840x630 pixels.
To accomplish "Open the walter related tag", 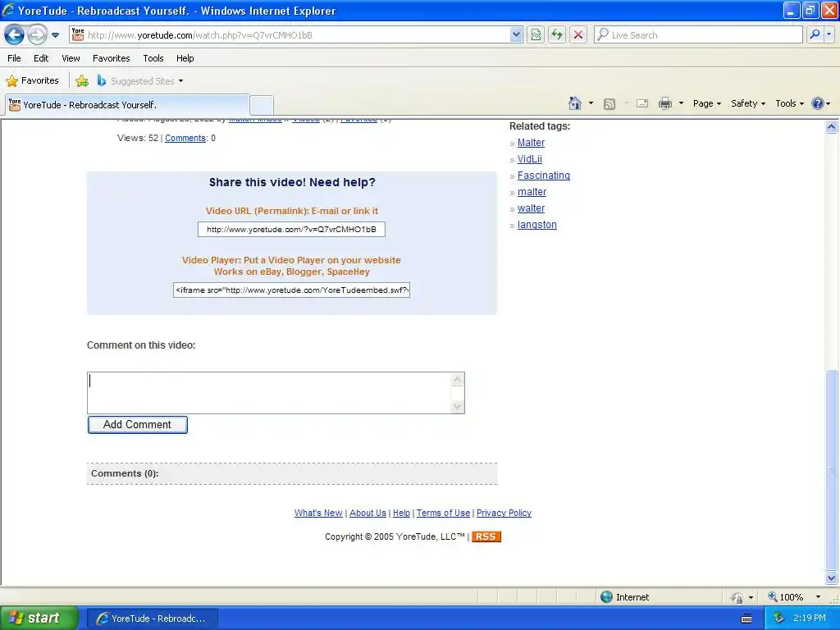I will click(531, 208).
